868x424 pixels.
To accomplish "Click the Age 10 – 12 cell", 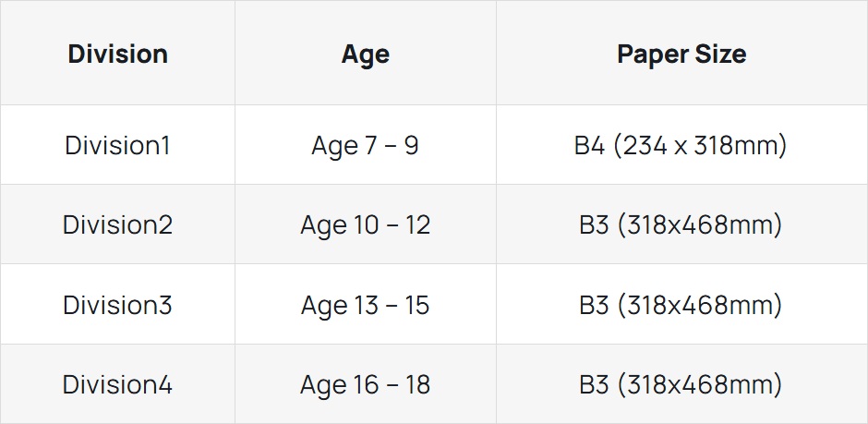I will coord(366,224).
